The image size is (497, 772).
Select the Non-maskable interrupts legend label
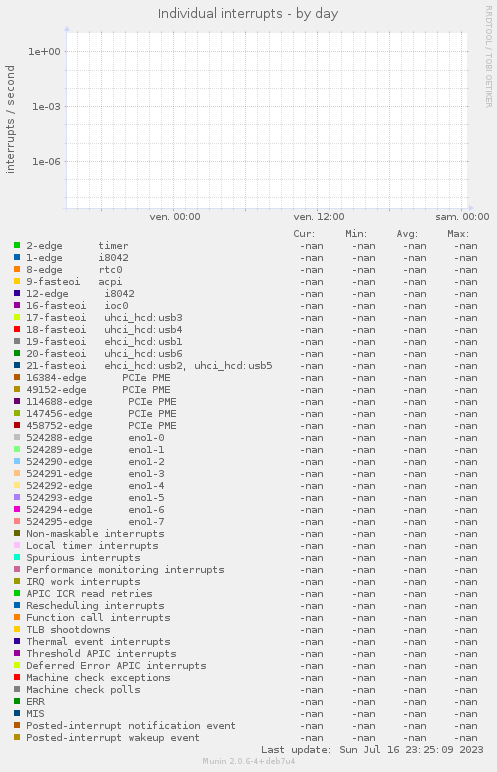click(x=95, y=534)
